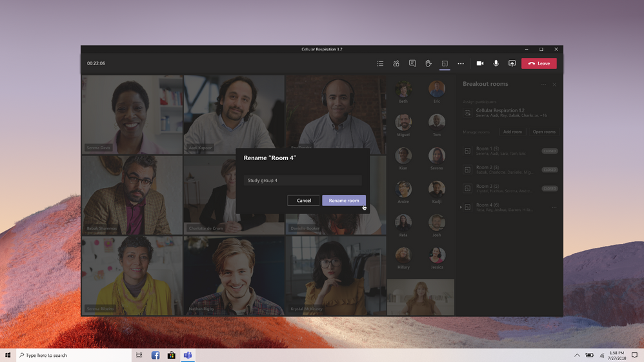Open the meeting chat icon
This screenshot has width=644, height=362.
coord(412,63)
